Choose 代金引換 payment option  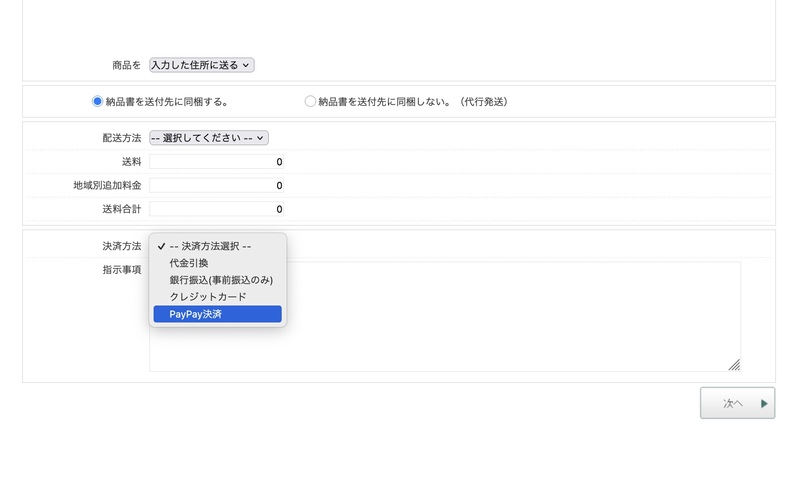[x=217, y=263]
